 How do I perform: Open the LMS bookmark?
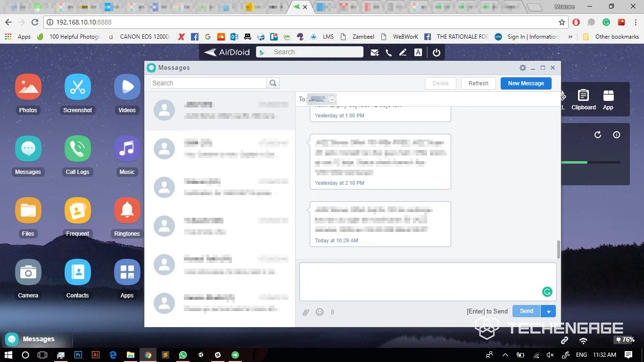click(x=322, y=37)
